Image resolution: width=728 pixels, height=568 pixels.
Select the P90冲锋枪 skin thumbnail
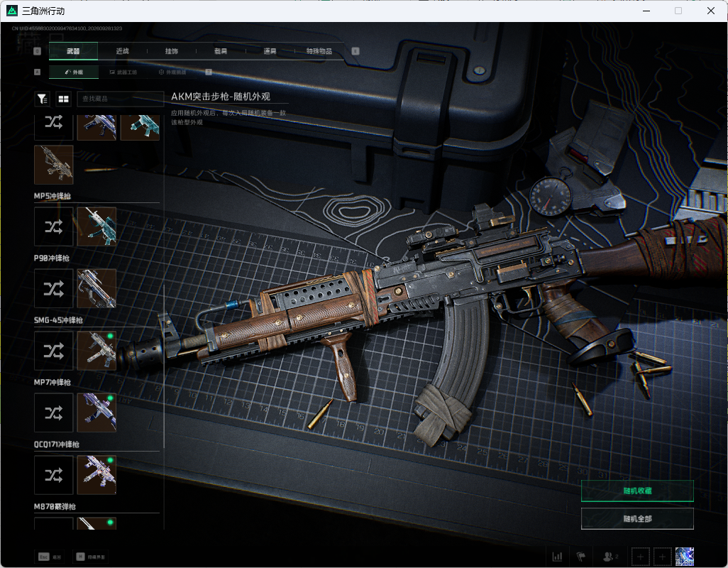pos(96,288)
